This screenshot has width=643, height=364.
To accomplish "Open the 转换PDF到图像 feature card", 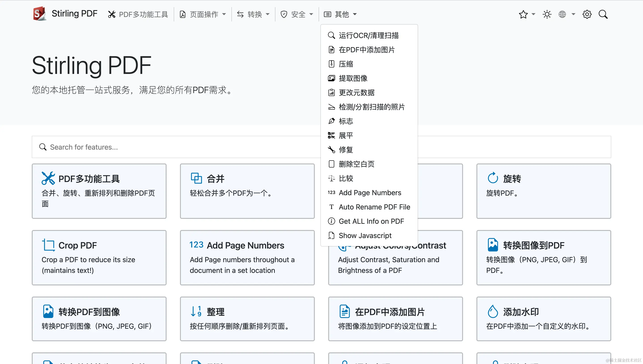I will (x=99, y=319).
